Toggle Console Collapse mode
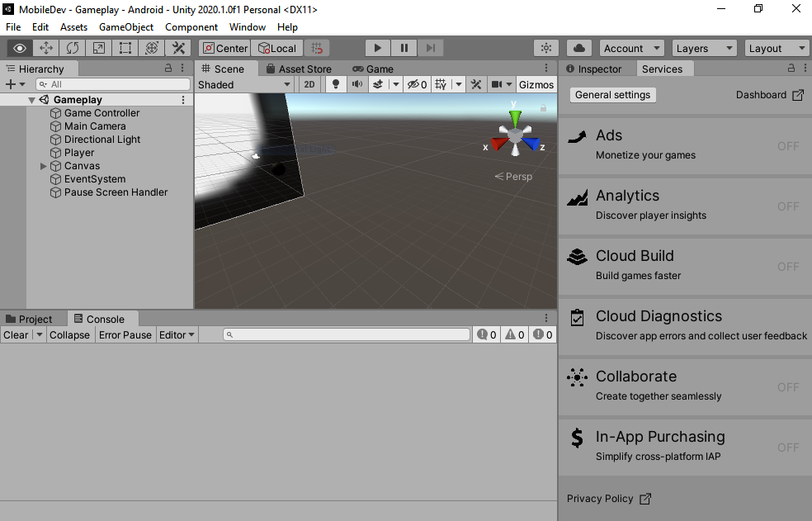The image size is (812, 521). (x=69, y=335)
